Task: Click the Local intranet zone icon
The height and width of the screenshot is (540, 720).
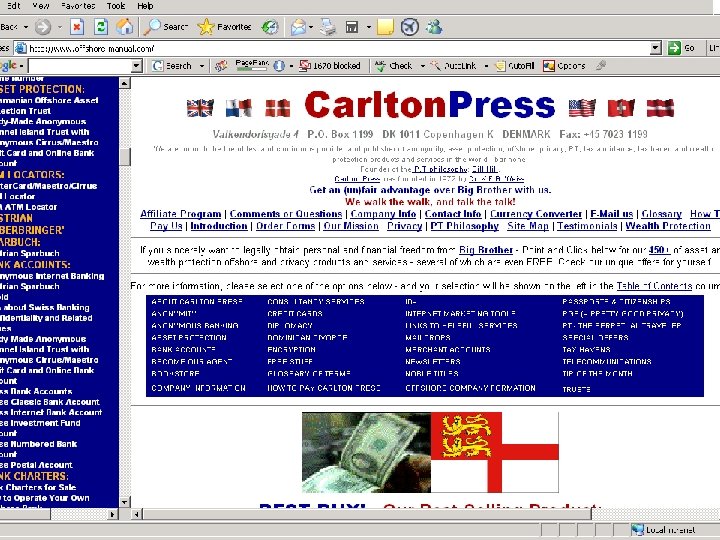Action: coord(637,530)
